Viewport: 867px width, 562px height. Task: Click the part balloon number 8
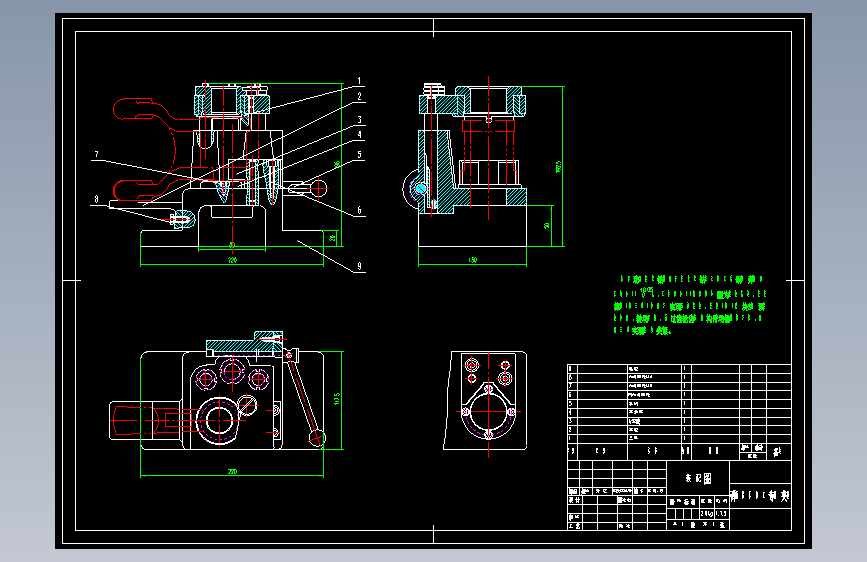tap(96, 199)
